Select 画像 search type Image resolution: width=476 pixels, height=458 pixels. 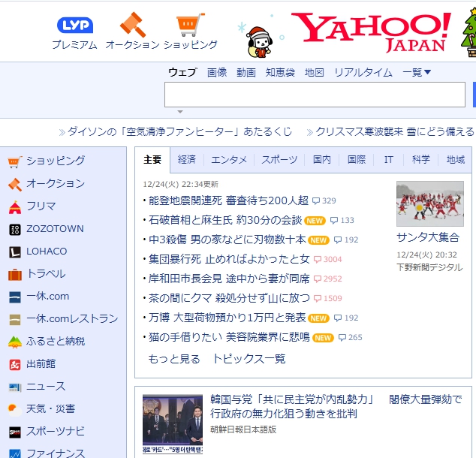[x=217, y=72]
